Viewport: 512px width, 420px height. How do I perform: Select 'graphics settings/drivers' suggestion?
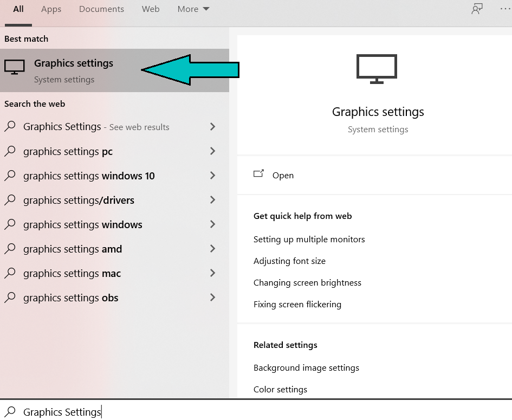tap(114, 200)
